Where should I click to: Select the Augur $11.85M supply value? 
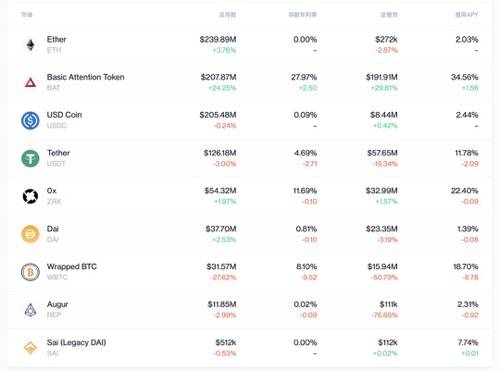click(222, 304)
